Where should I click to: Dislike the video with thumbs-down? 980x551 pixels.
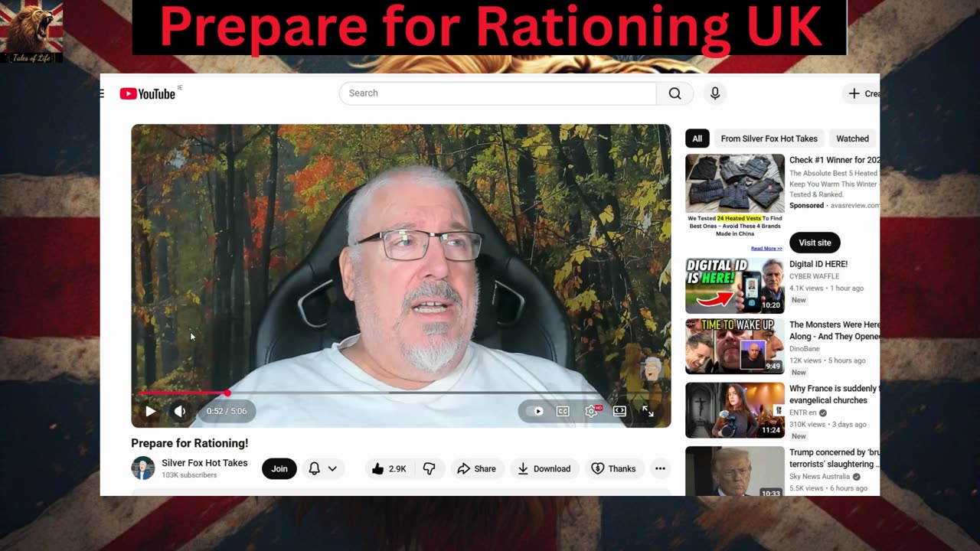(430, 468)
